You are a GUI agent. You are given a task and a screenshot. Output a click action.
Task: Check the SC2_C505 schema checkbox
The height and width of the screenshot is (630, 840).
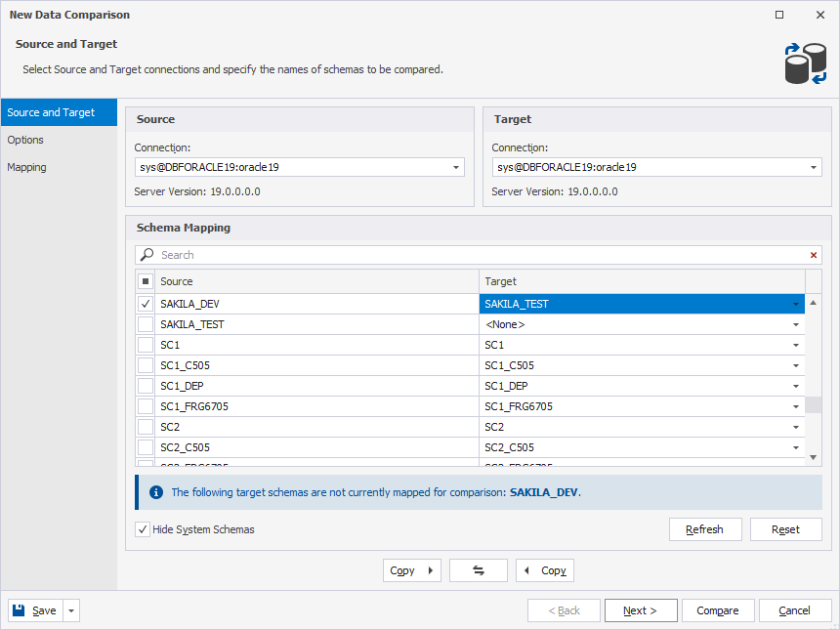pyautogui.click(x=146, y=447)
